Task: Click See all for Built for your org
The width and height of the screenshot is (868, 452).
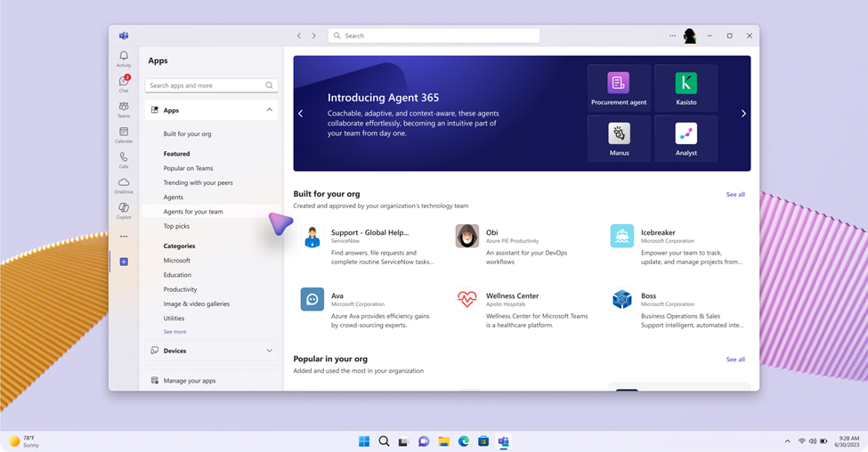Action: [735, 194]
